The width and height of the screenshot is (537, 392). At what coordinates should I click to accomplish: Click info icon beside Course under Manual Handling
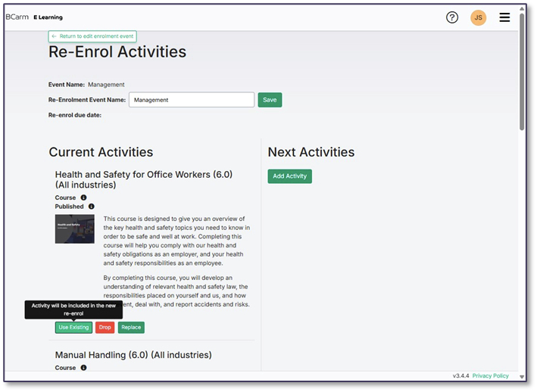[x=83, y=368]
